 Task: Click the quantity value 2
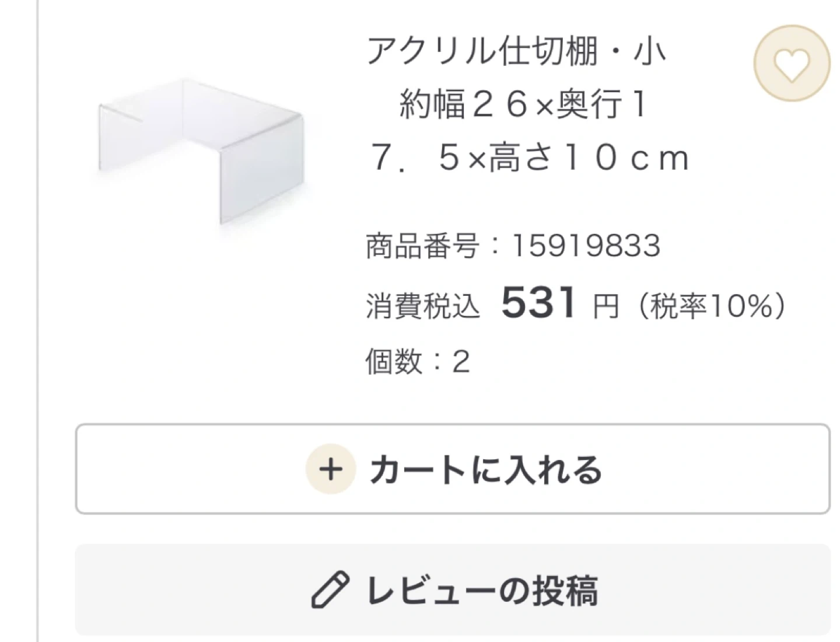461,362
